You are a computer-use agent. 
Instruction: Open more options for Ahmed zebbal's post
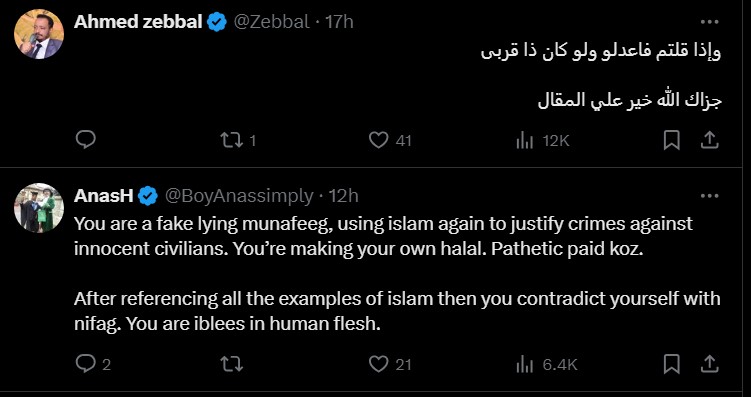[x=709, y=22]
